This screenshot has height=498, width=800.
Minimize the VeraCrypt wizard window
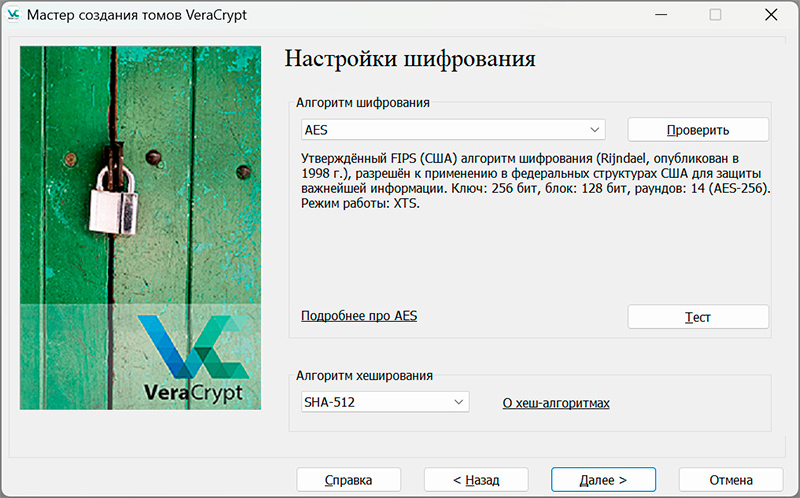[659, 15]
